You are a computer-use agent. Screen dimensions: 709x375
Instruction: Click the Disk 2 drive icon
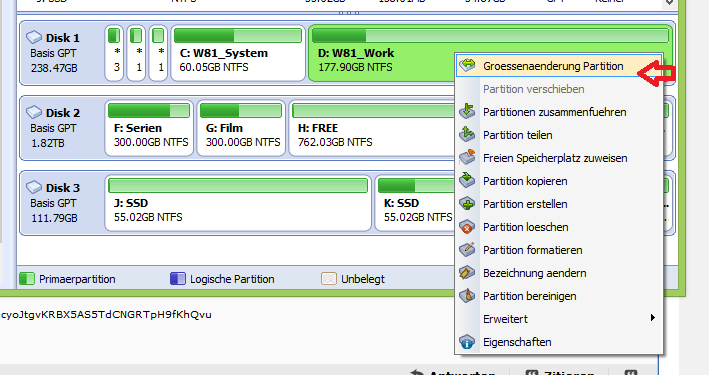click(x=33, y=112)
